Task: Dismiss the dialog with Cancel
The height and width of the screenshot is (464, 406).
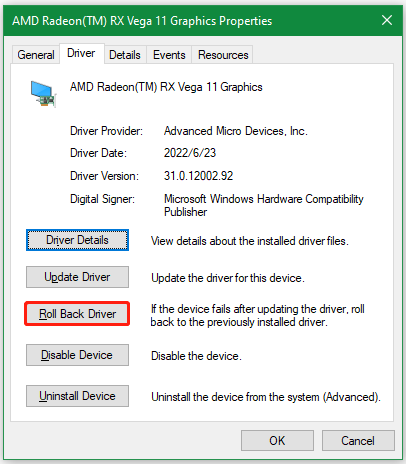Action: click(x=358, y=441)
